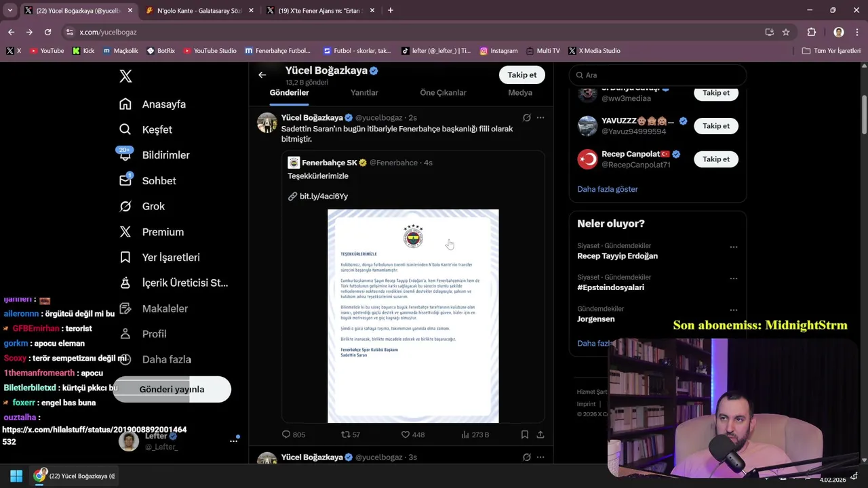The image size is (868, 488).
Task: Open YouTube Studio bookmark
Action: 210,51
